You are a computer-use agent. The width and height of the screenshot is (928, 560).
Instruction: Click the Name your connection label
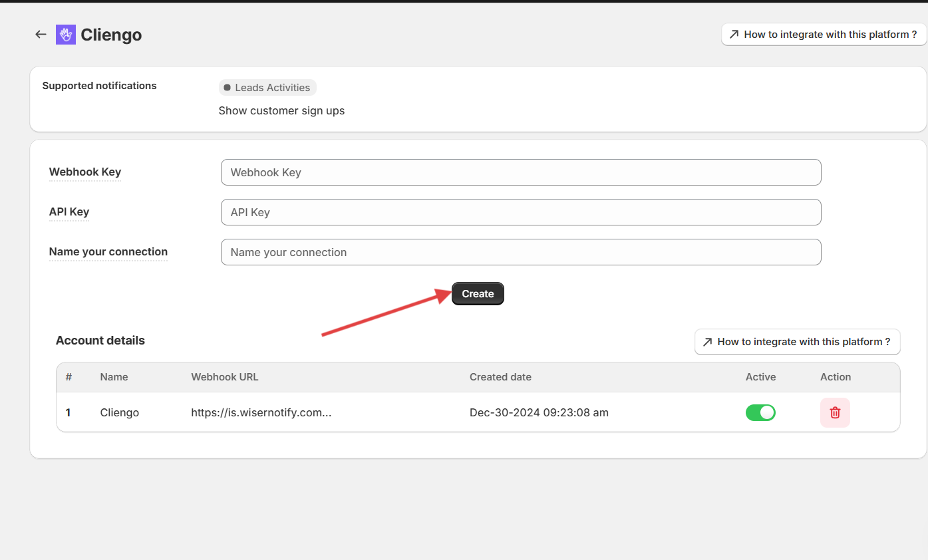tap(108, 252)
